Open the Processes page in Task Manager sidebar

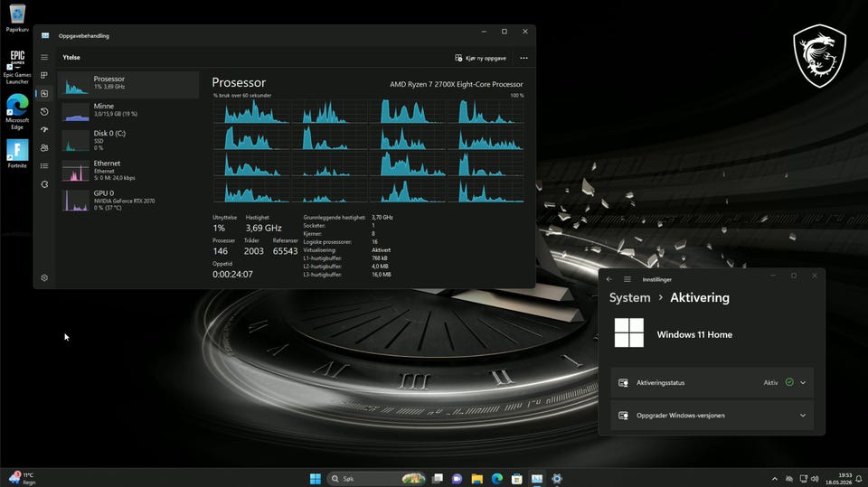[x=44, y=75]
